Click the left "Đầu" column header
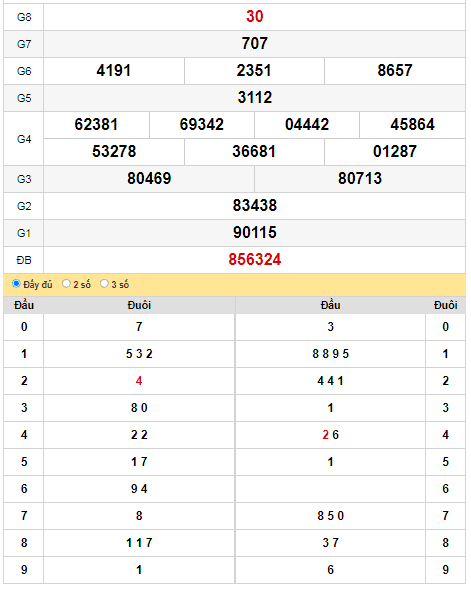The height and width of the screenshot is (589, 471). (x=24, y=305)
